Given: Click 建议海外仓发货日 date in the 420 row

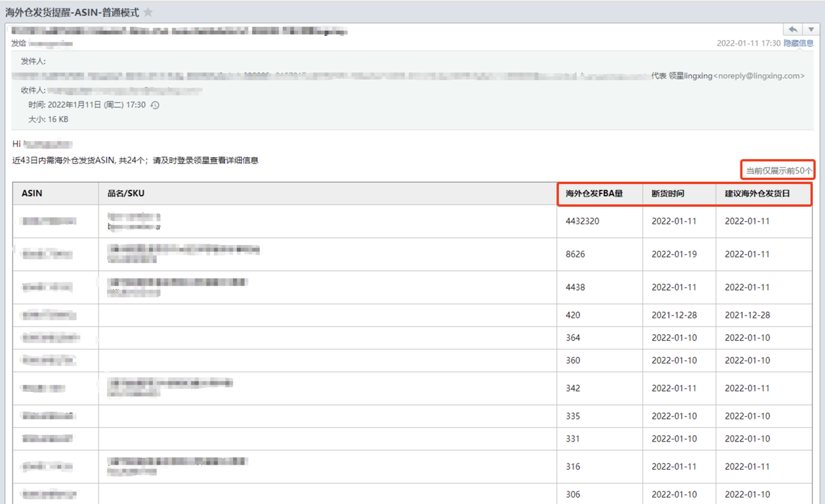Looking at the screenshot, I should point(748,315).
